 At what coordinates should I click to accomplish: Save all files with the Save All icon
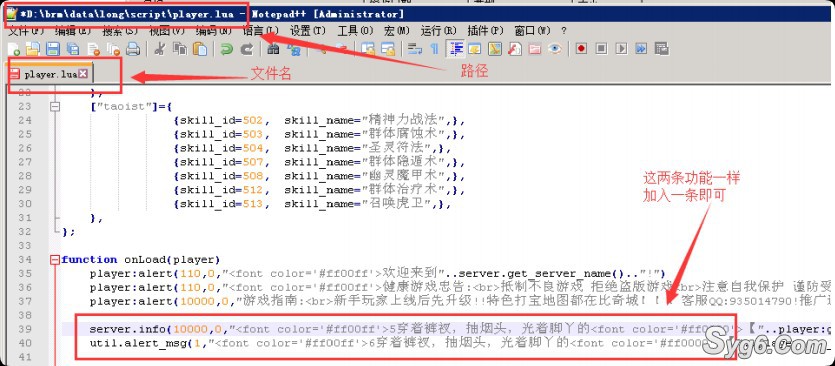72,49
